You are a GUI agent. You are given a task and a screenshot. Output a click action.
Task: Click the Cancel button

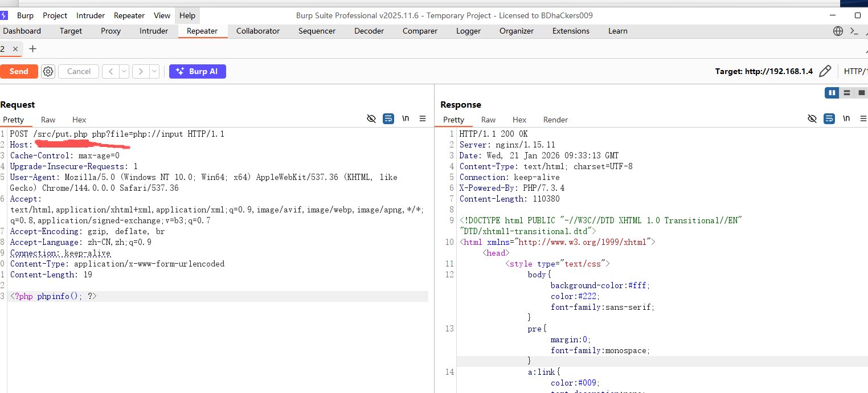point(79,71)
